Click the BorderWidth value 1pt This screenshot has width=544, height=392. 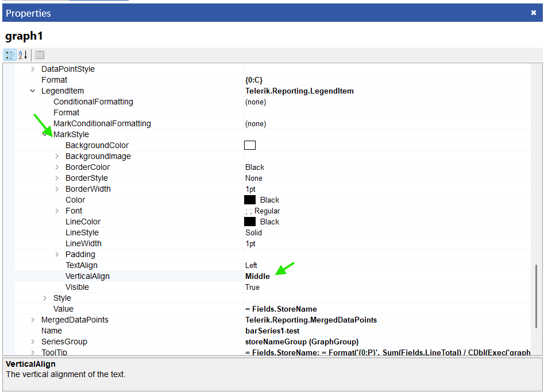pyautogui.click(x=250, y=189)
